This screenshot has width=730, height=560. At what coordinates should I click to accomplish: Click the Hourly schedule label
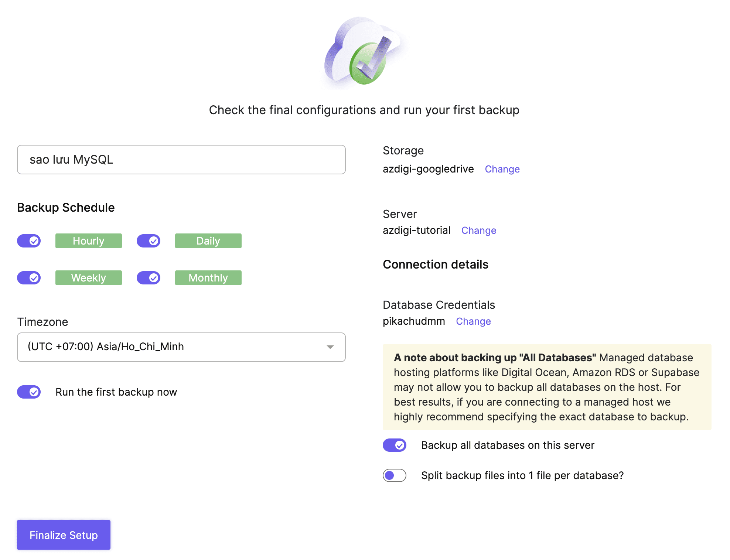point(89,241)
